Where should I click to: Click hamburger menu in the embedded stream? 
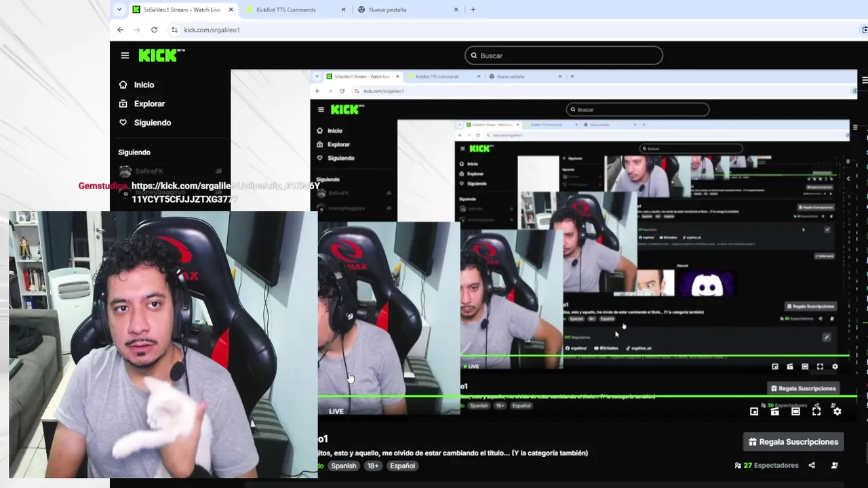[321, 110]
